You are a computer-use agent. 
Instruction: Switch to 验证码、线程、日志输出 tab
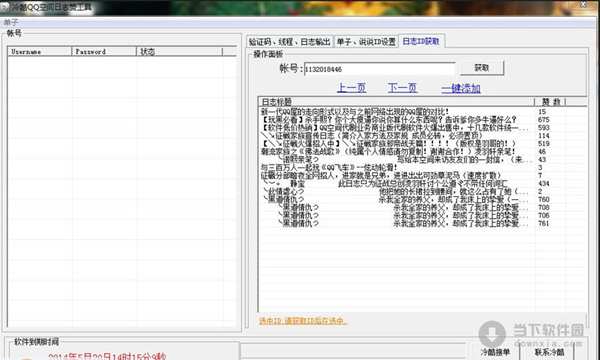[289, 42]
